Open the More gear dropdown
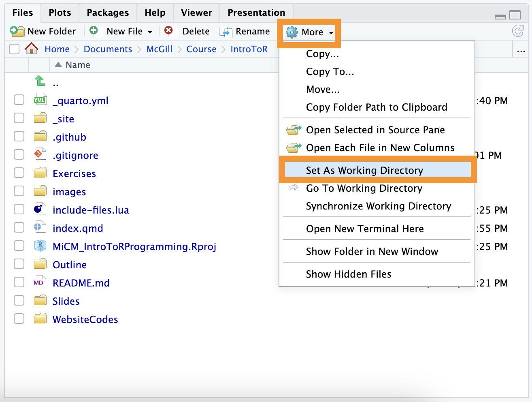This screenshot has width=532, height=402. [x=309, y=32]
